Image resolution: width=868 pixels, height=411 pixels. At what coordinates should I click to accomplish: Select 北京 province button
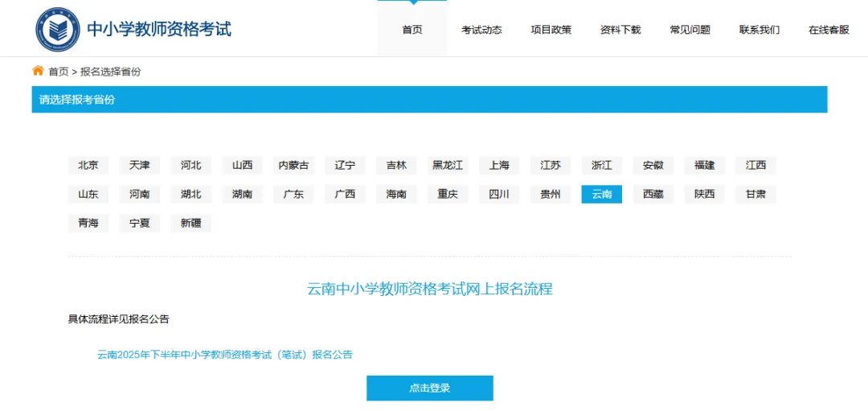[88, 165]
